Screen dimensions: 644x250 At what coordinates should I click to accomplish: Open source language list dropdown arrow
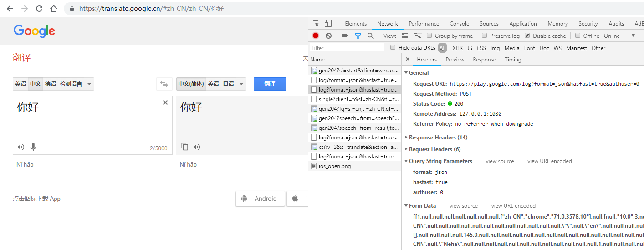tap(89, 84)
